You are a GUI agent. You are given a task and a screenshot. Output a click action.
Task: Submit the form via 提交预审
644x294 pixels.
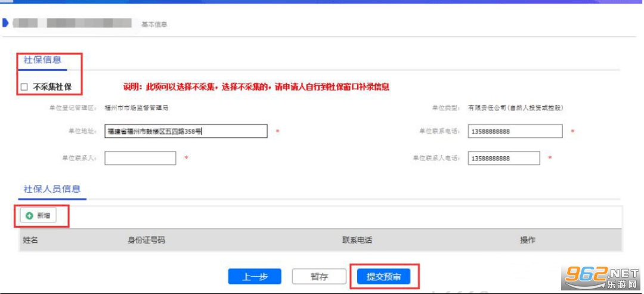[x=383, y=277]
